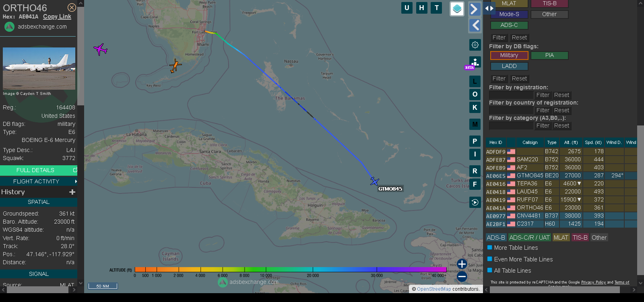Click the left arrow sidebar button
This screenshot has height=302, width=644.
475,25
